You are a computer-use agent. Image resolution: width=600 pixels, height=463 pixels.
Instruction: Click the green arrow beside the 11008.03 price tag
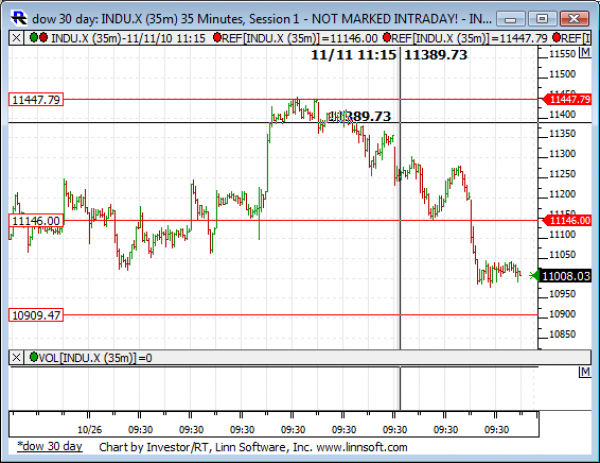tap(534, 276)
